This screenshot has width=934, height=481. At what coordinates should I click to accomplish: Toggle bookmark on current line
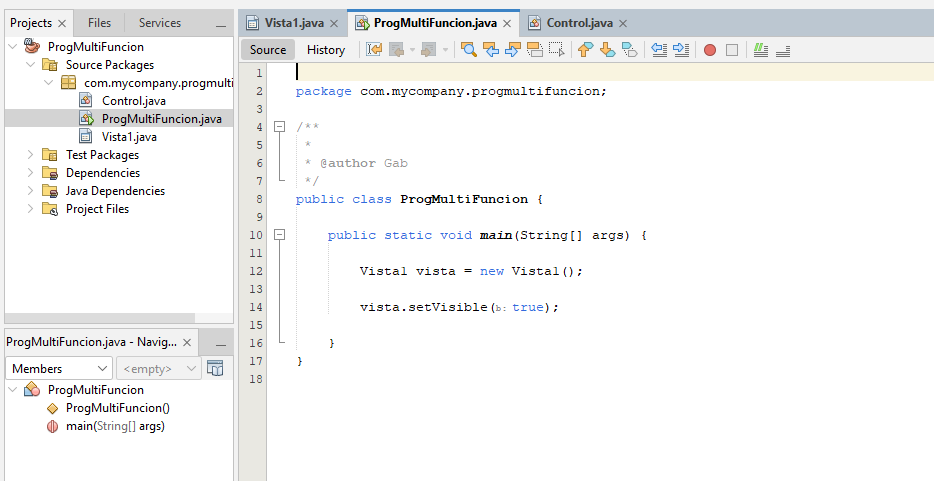tap(629, 50)
